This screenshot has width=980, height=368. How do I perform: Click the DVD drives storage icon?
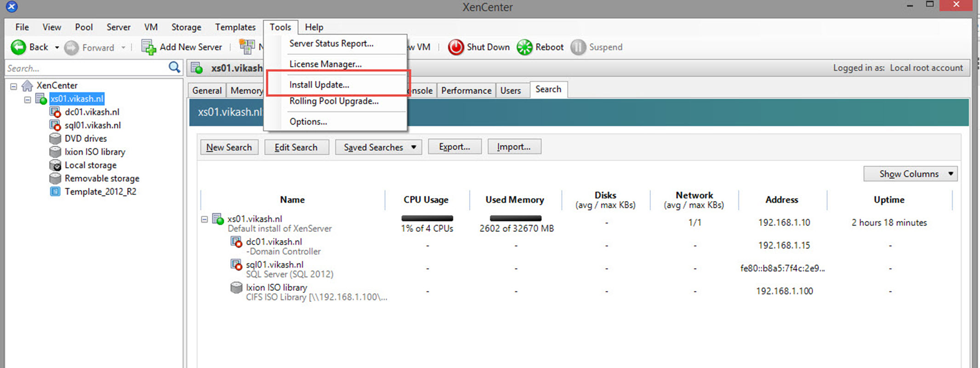tap(55, 138)
